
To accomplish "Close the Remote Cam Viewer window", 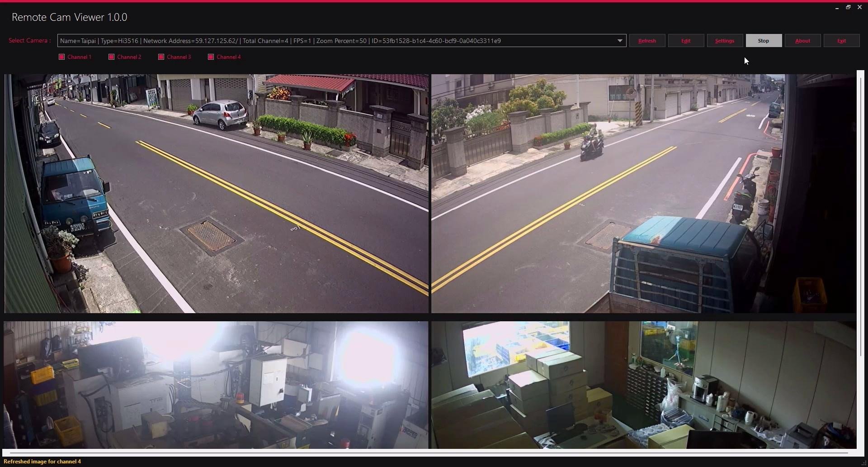I will (x=860, y=7).
